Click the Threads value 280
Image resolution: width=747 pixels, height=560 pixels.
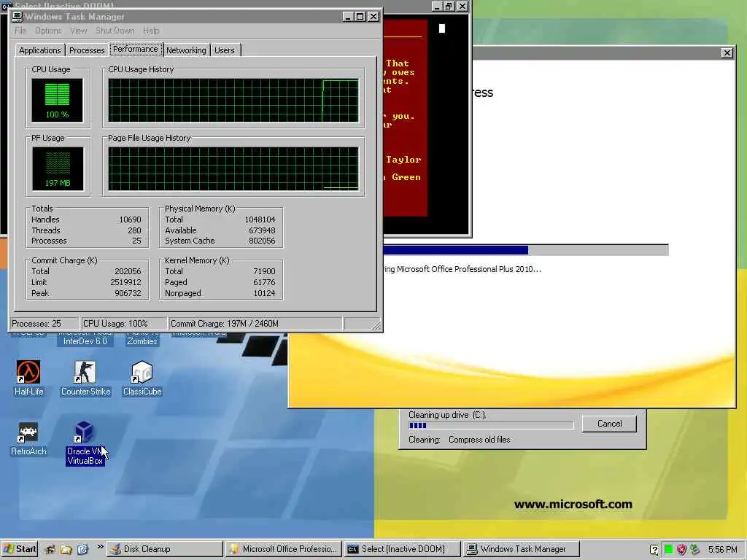click(x=134, y=230)
